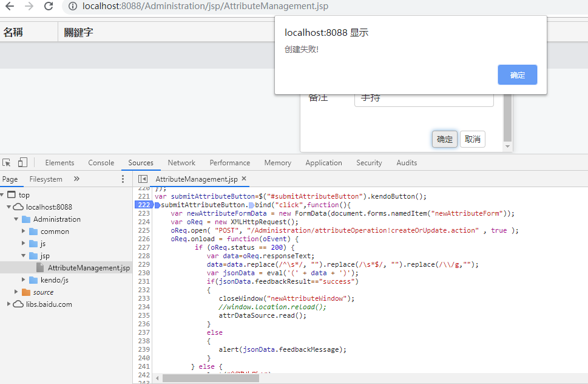This screenshot has width=588, height=384.
Task: Select the AttributeManagement.jsp editor tab
Action: point(197,179)
